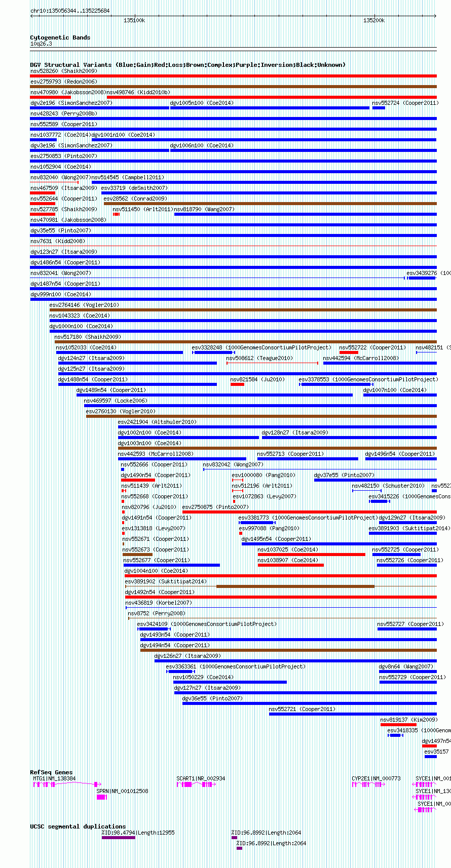Screen dimensions: 451x868
Task: Click nsv7631 (Kidd2008) label
Action: [x=58, y=241]
